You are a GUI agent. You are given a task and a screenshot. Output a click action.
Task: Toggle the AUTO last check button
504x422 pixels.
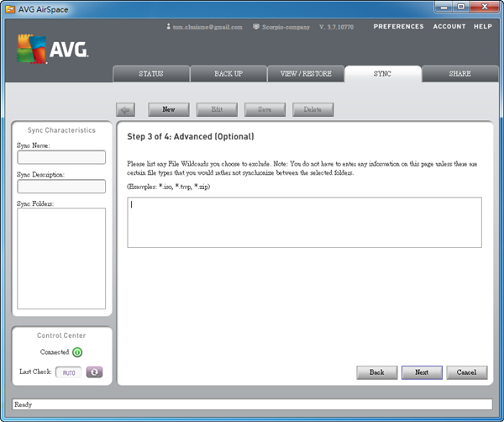[69, 372]
